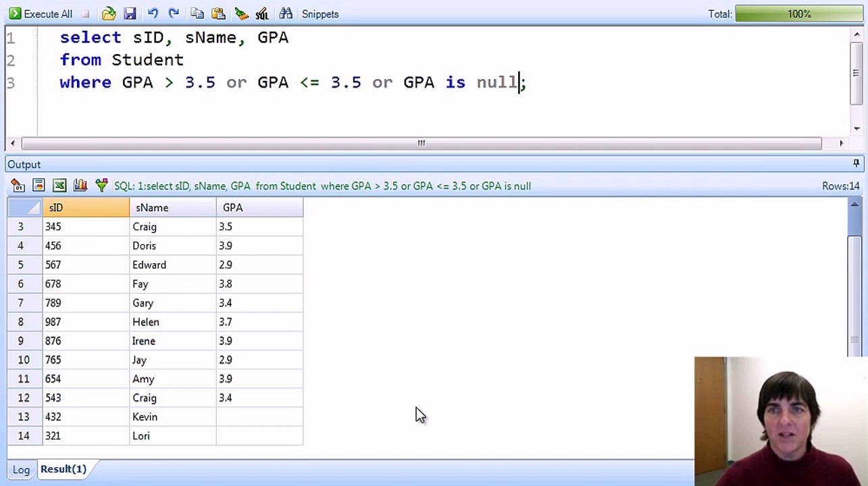The height and width of the screenshot is (486, 868).
Task: Sort by the sID column header
Action: (x=86, y=207)
